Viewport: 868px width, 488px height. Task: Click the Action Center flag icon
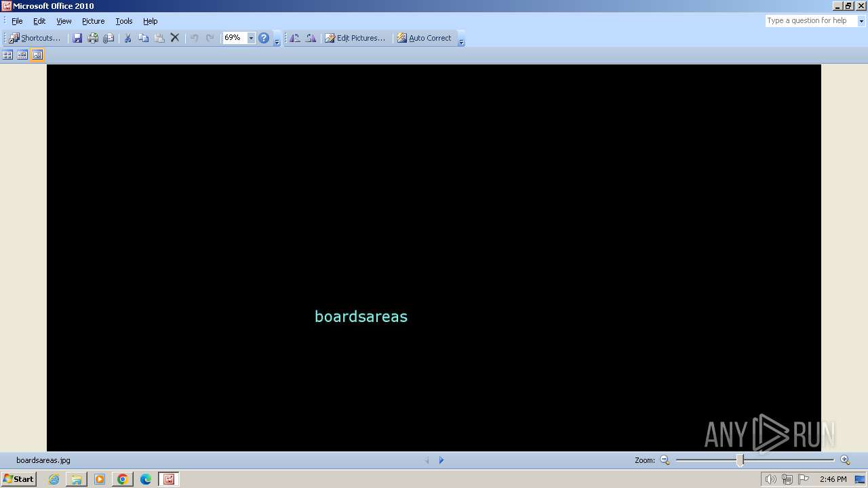pos(804,479)
